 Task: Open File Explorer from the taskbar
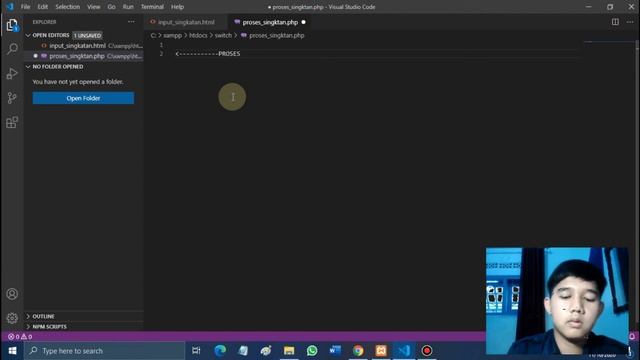click(289, 351)
